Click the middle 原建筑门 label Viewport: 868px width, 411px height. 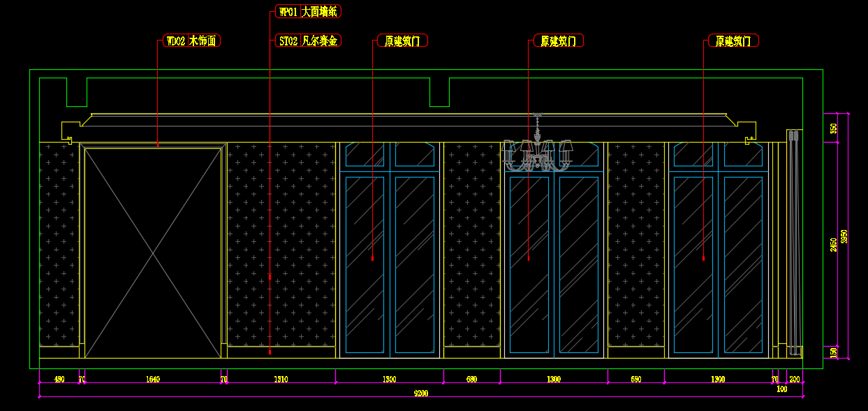tap(558, 41)
